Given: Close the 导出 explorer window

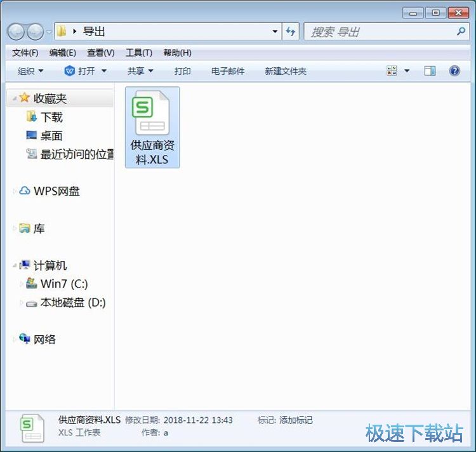Looking at the screenshot, I should pyautogui.click(x=458, y=13).
